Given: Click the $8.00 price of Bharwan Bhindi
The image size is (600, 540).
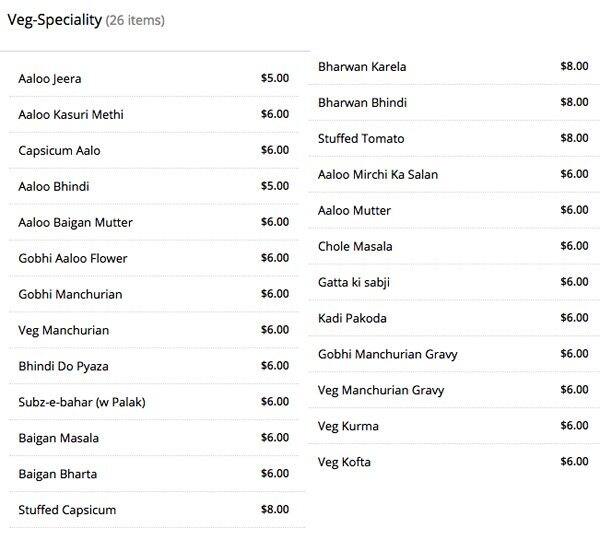Looking at the screenshot, I should click(574, 102).
